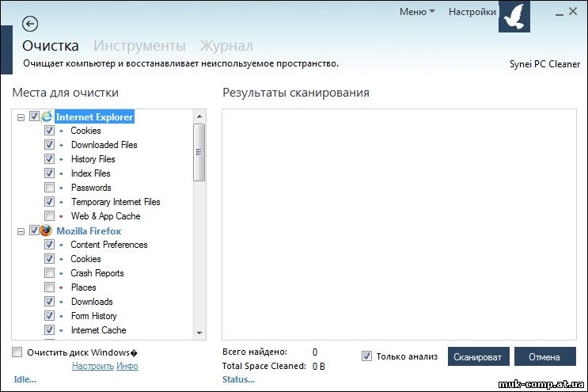
Task: Click the Internet Explorer browser icon
Action: click(x=47, y=116)
